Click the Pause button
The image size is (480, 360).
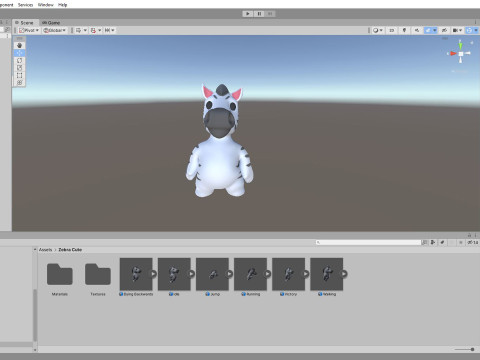click(x=259, y=14)
